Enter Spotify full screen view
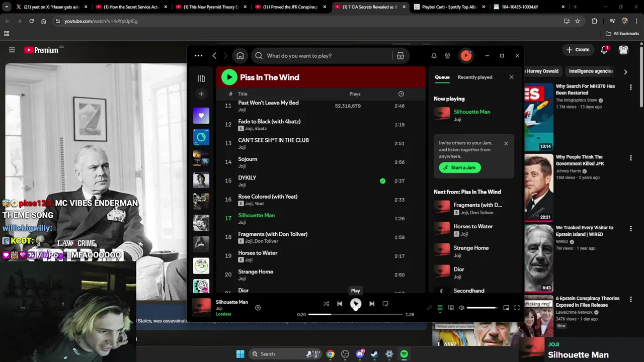Image resolution: width=644 pixels, height=362 pixels. coord(517,308)
